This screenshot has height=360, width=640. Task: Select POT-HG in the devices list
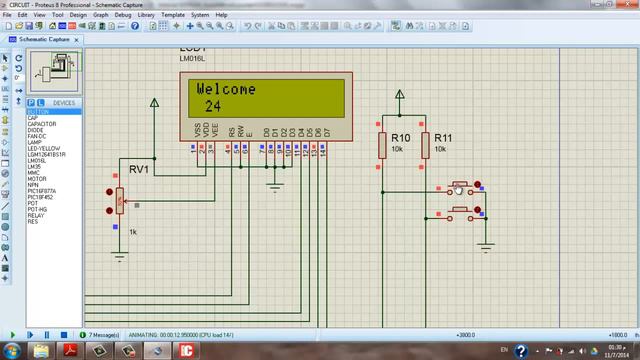click(37, 209)
